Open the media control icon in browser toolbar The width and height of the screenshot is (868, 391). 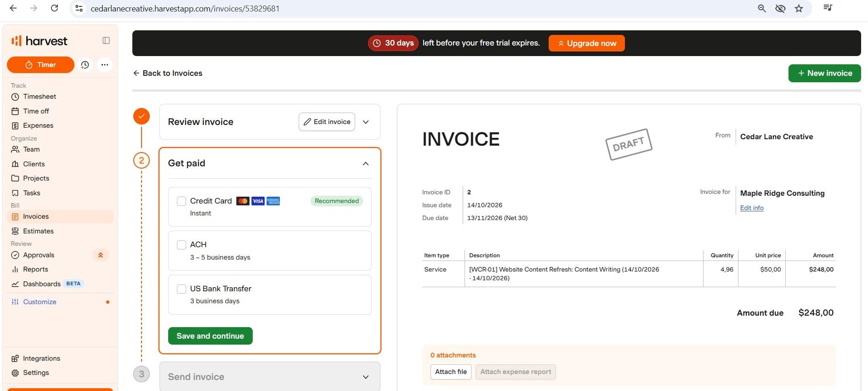tap(828, 8)
